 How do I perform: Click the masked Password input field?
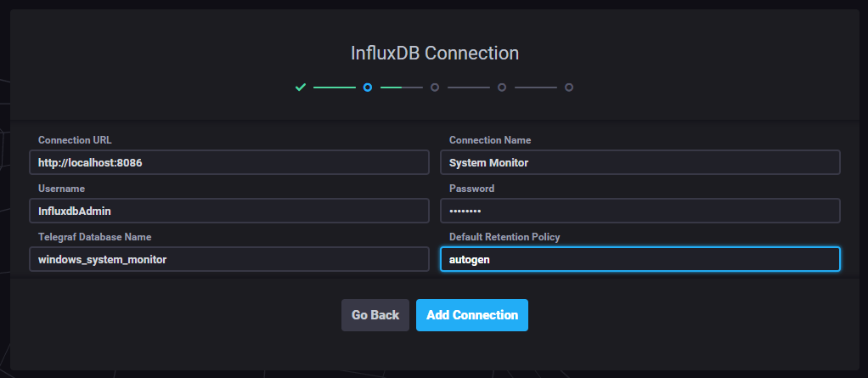tap(640, 211)
